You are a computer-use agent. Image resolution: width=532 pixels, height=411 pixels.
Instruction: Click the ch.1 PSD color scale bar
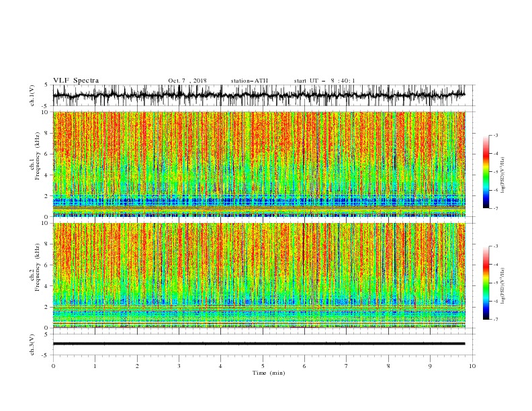tap(486, 172)
